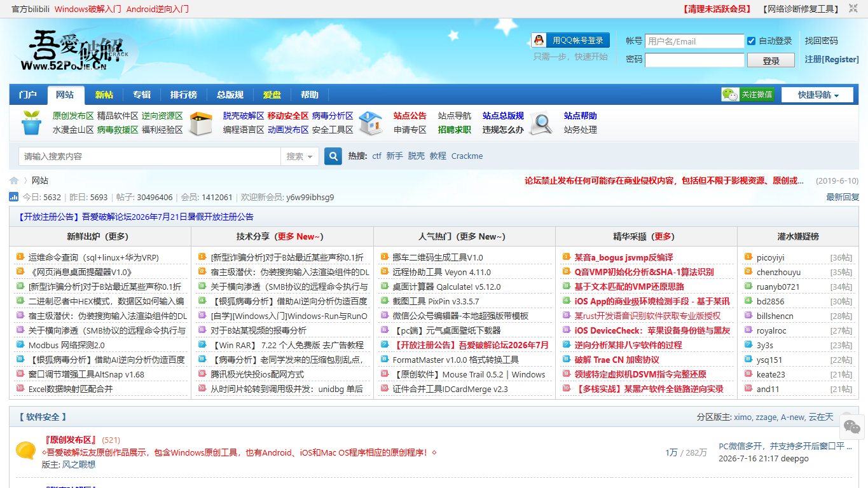Click user chenzhouyu in 灌水嫌疑榜
The width and height of the screenshot is (868, 488).
[779, 272]
